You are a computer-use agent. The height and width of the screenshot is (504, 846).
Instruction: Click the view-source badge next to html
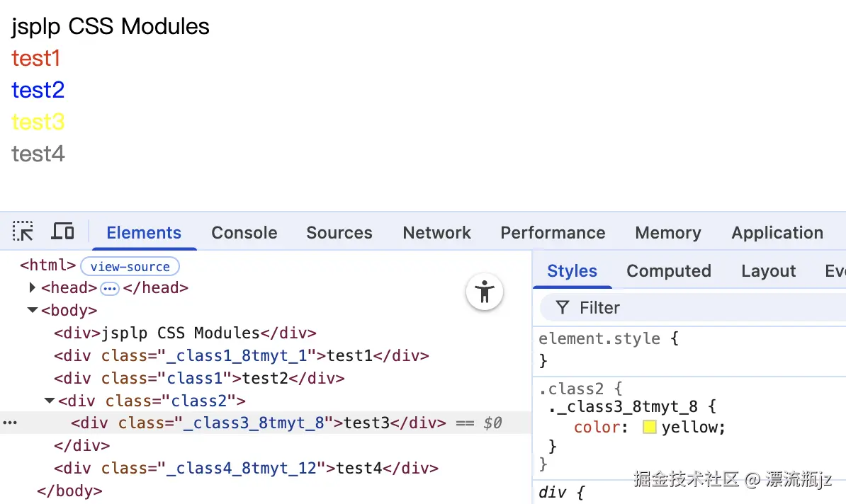130,266
